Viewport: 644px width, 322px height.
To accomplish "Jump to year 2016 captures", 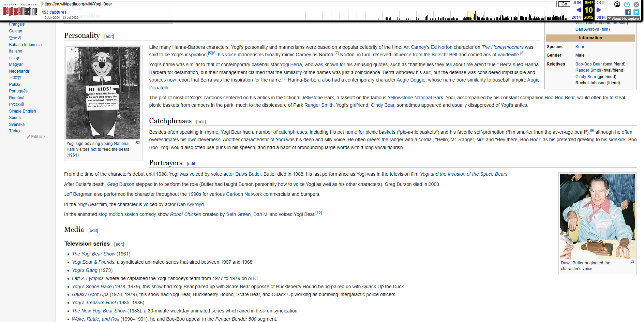I will click(601, 17).
